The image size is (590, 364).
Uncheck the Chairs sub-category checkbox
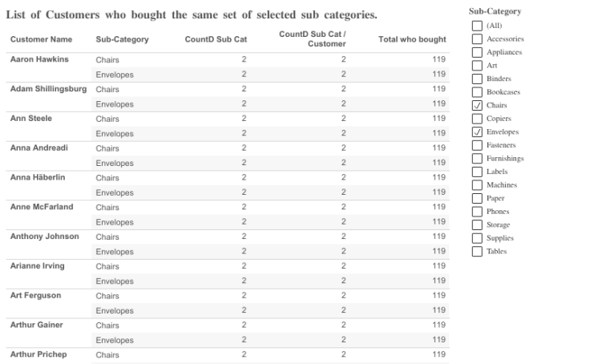(x=477, y=105)
